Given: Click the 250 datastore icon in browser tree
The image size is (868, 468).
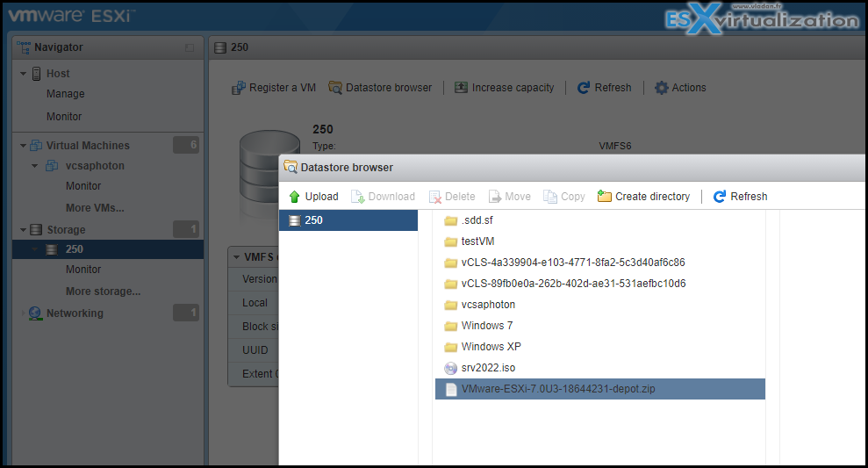Looking at the screenshot, I should tap(295, 220).
